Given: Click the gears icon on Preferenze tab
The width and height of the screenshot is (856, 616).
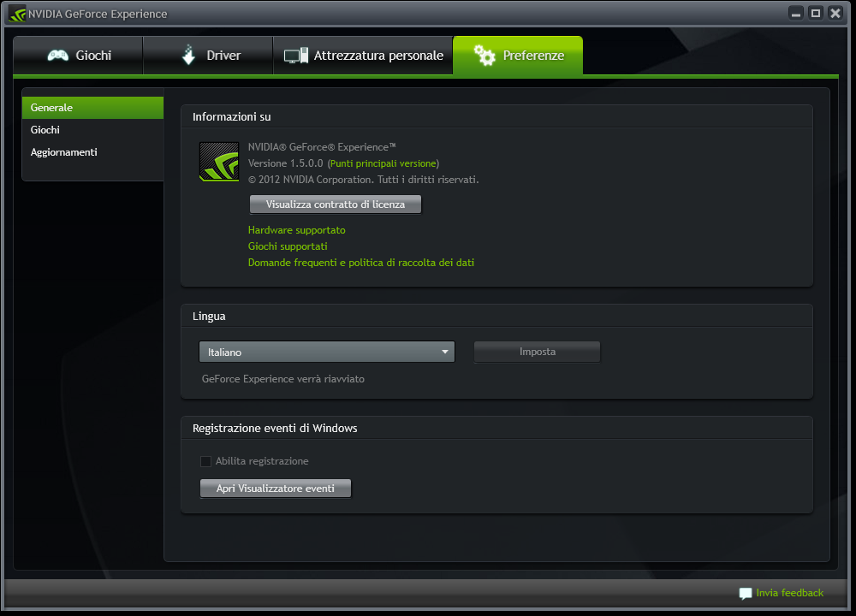Looking at the screenshot, I should 484,56.
